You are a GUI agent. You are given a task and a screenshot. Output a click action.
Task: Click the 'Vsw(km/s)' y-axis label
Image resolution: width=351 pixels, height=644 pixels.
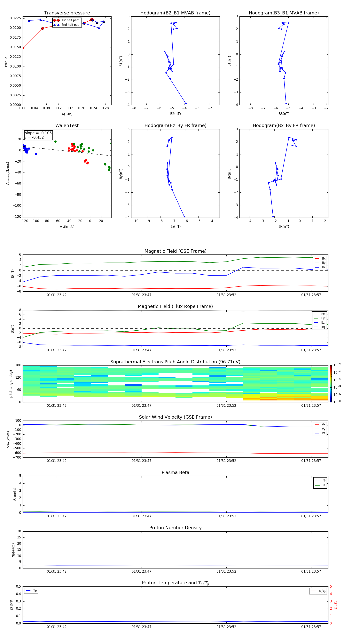[x=8, y=439]
